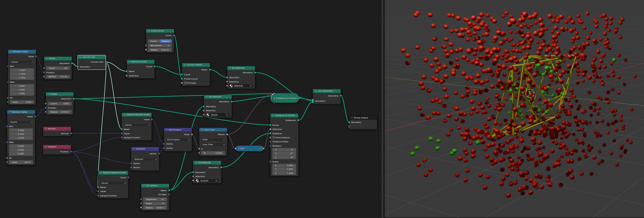
Task: Click the Mesh output socket of UV Sphere
Action: [169, 190]
